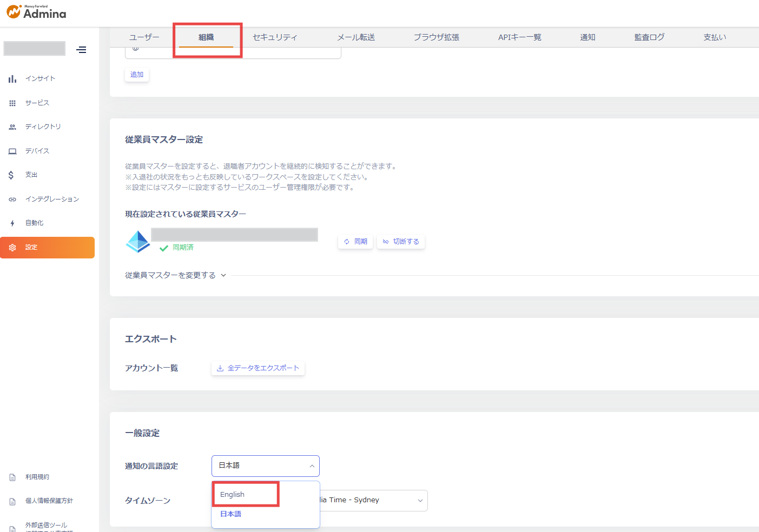Expand 従業員マスターを変更する section
This screenshot has width=759, height=532.
click(x=176, y=275)
